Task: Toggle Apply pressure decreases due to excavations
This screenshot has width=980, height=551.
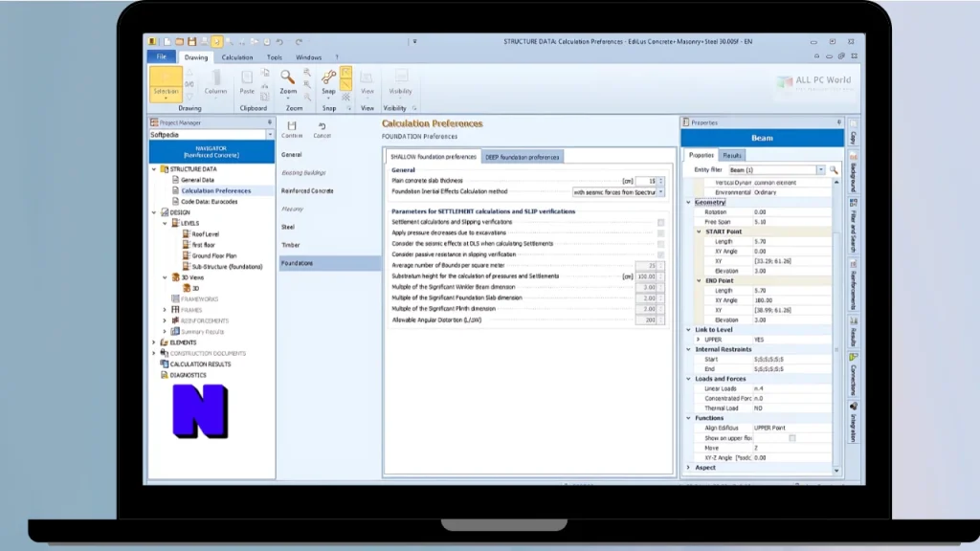Action: tap(660, 233)
